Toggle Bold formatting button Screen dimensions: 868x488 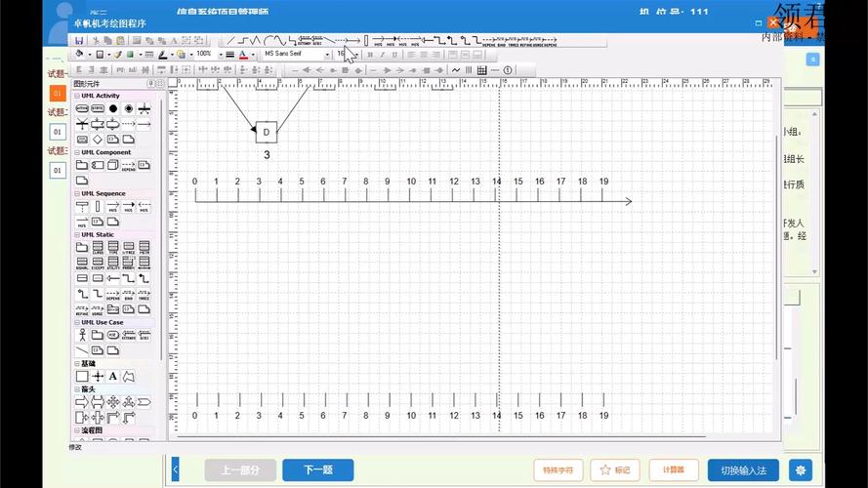[x=370, y=55]
